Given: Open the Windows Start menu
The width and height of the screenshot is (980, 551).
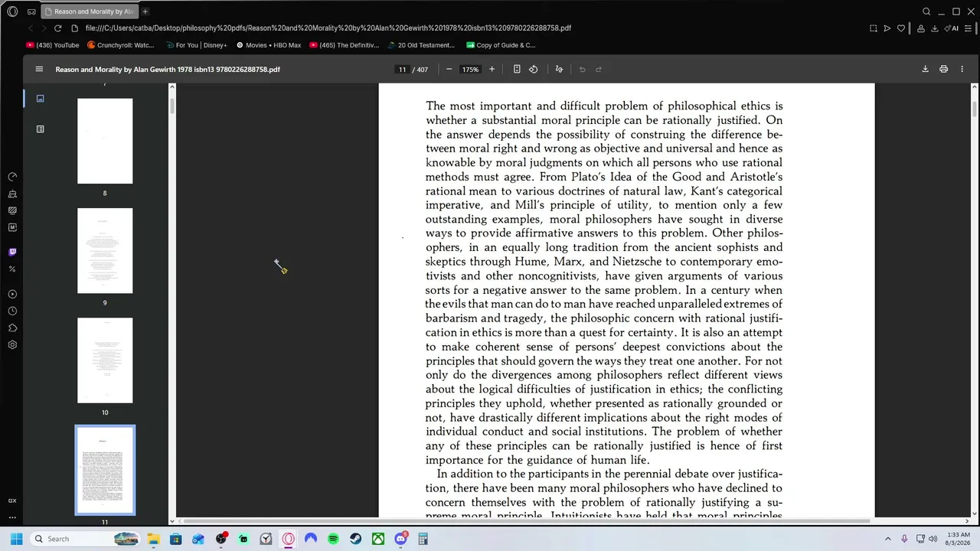Looking at the screenshot, I should [x=16, y=539].
